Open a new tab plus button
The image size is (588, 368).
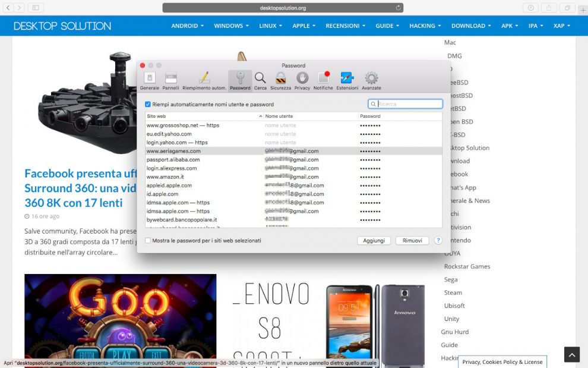pos(583,10)
